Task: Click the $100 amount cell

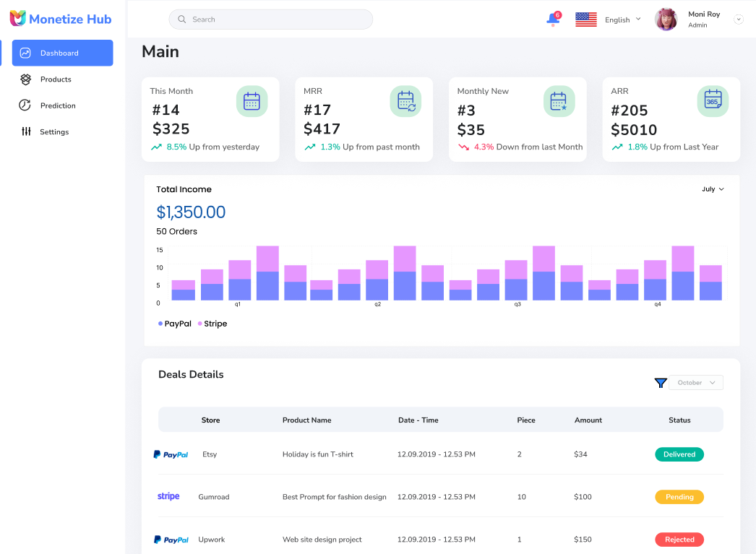Action: (x=583, y=497)
